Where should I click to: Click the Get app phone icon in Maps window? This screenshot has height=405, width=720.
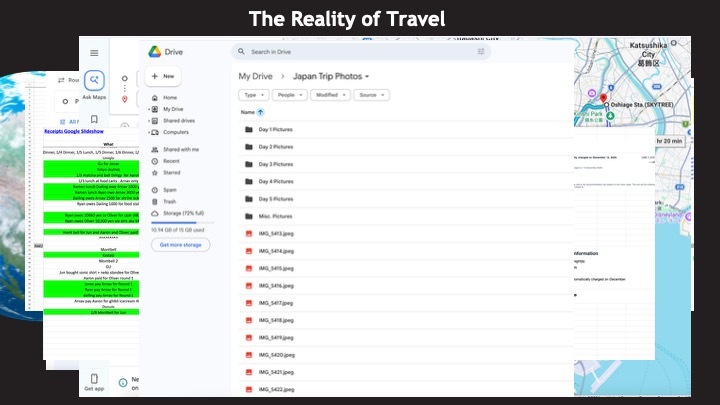94,379
